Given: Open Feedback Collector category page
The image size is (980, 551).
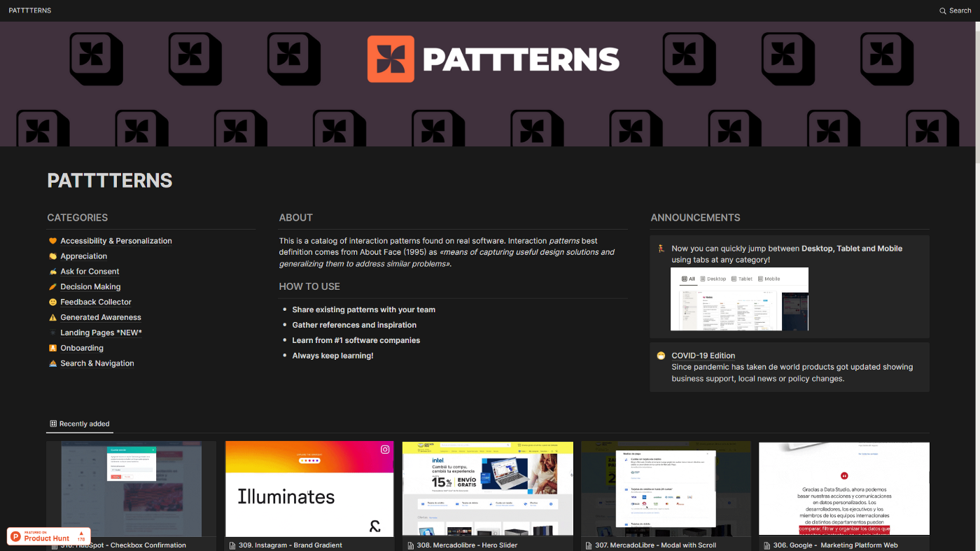Looking at the screenshot, I should pyautogui.click(x=96, y=302).
